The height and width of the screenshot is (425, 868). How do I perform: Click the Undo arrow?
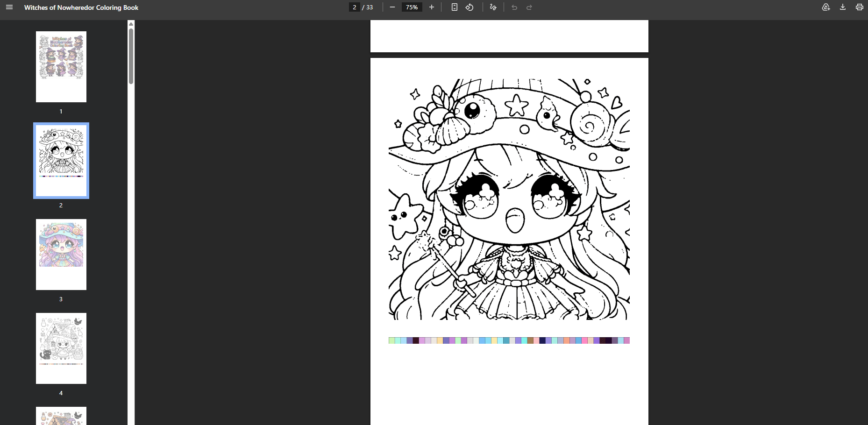(514, 7)
